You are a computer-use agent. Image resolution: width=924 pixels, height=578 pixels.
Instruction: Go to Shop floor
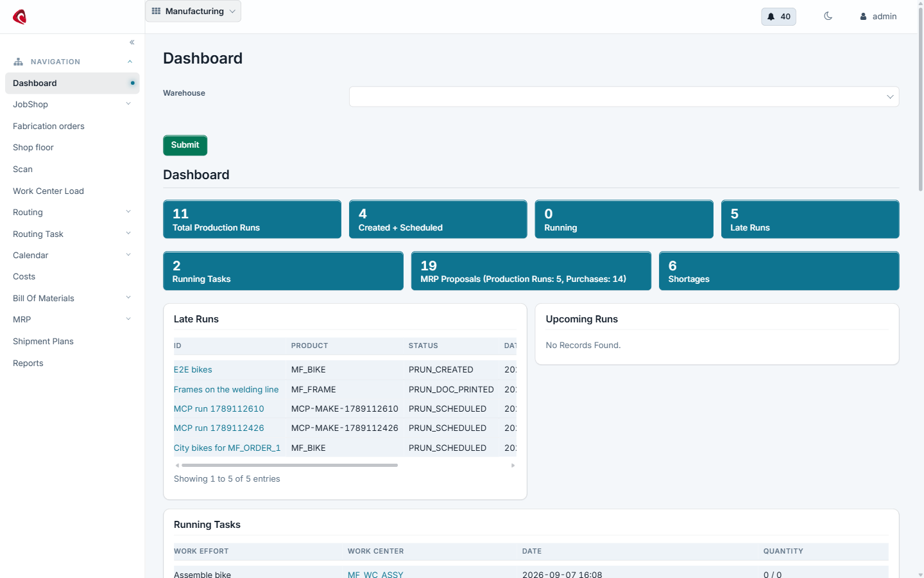[33, 148]
